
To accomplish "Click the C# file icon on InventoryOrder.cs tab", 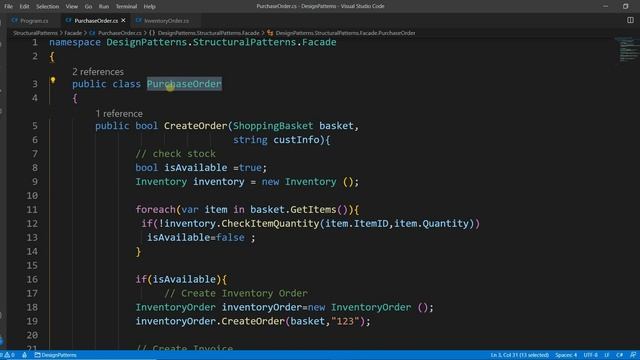I will (x=139, y=20).
